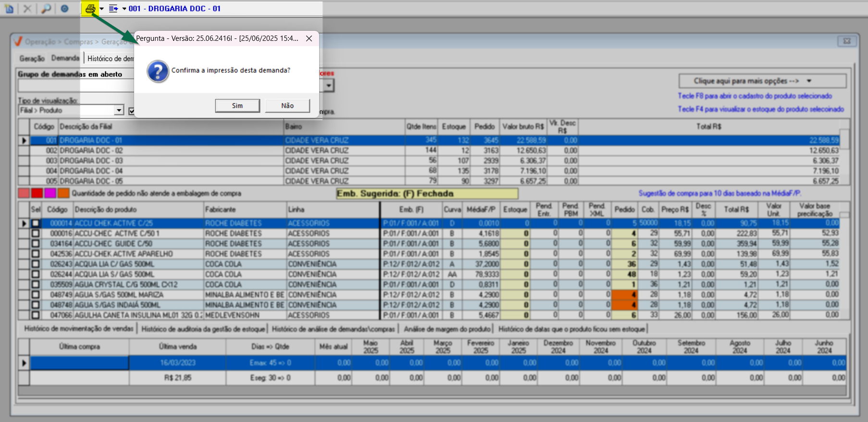This screenshot has width=868, height=422.
Task: Open the combo box arrow beside the red label
Action: click(329, 86)
